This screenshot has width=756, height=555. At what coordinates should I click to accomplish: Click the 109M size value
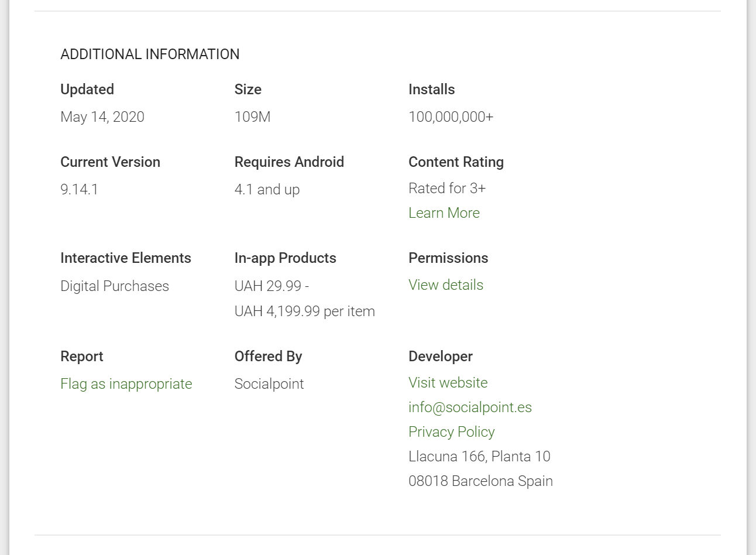coord(252,117)
